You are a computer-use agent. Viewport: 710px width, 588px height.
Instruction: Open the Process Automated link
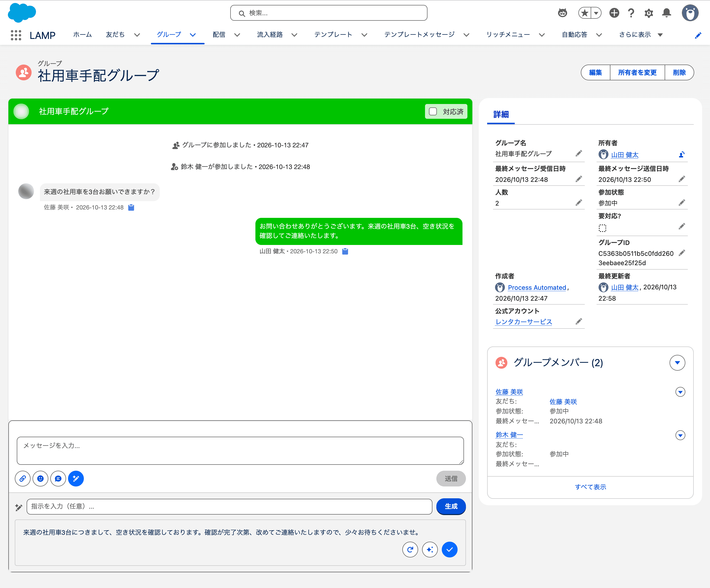pos(536,288)
